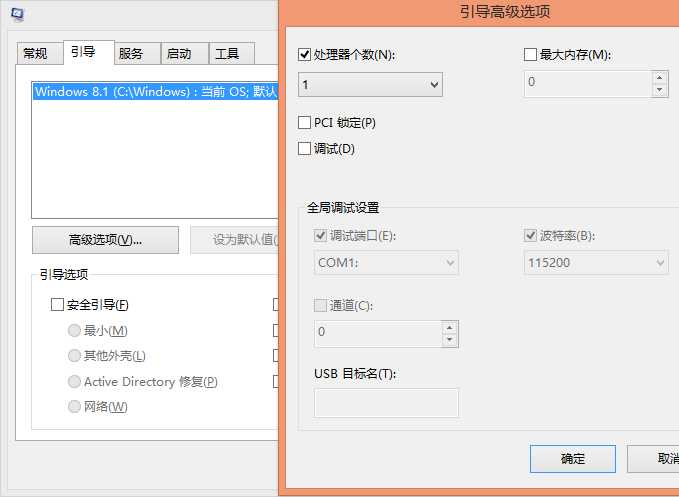Screen dimensions: 679x497
Task: Select the Windows 8.1 boot entry
Action: tap(155, 91)
